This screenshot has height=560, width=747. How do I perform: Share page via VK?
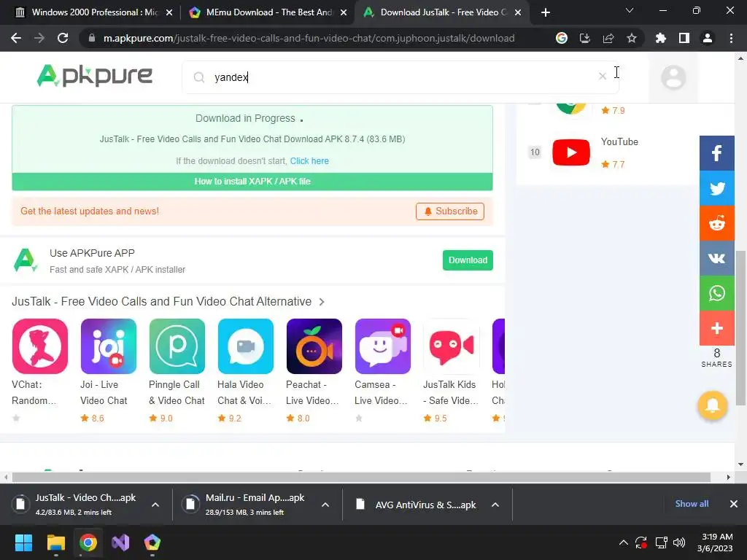coord(716,258)
